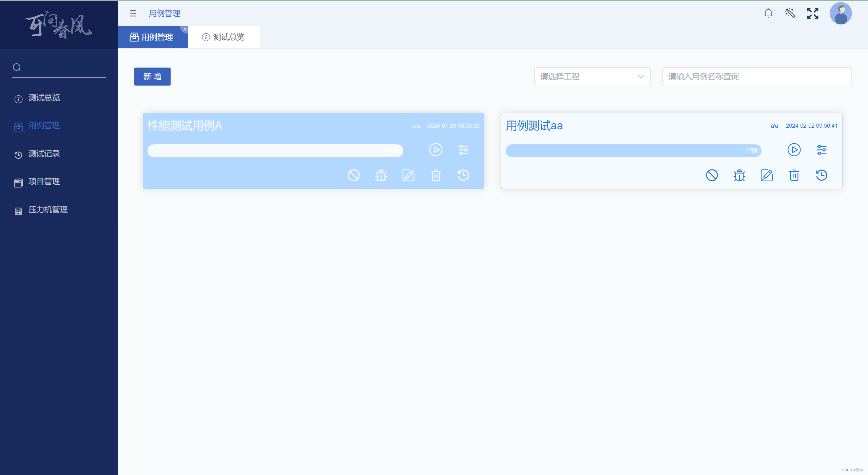
Task: Expand the 请选择工程 project dropdown
Action: pos(592,77)
